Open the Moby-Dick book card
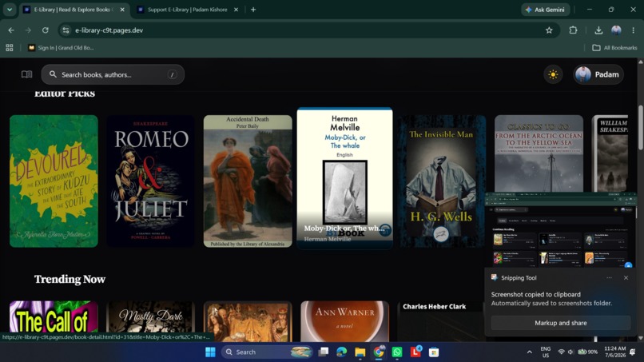The image size is (644, 362). click(x=344, y=177)
